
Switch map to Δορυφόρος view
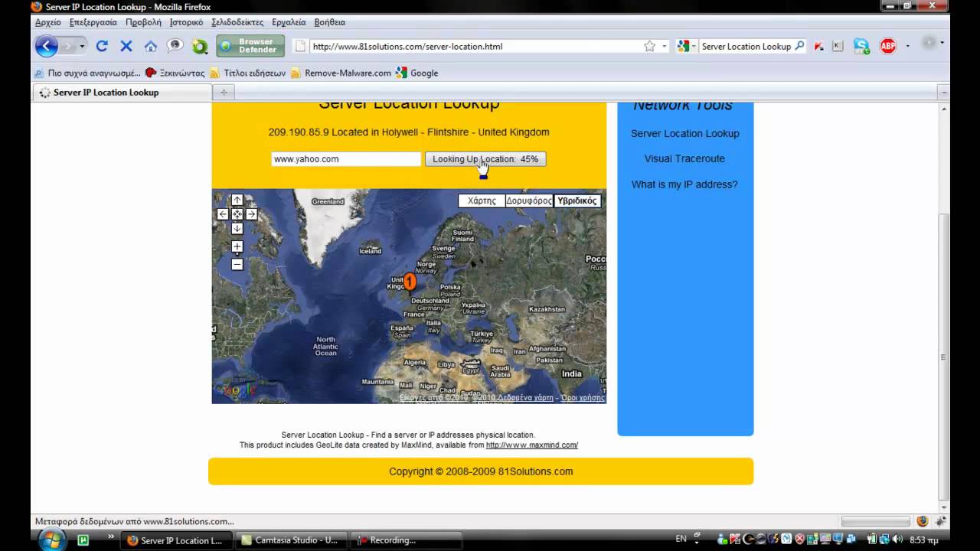(x=529, y=201)
